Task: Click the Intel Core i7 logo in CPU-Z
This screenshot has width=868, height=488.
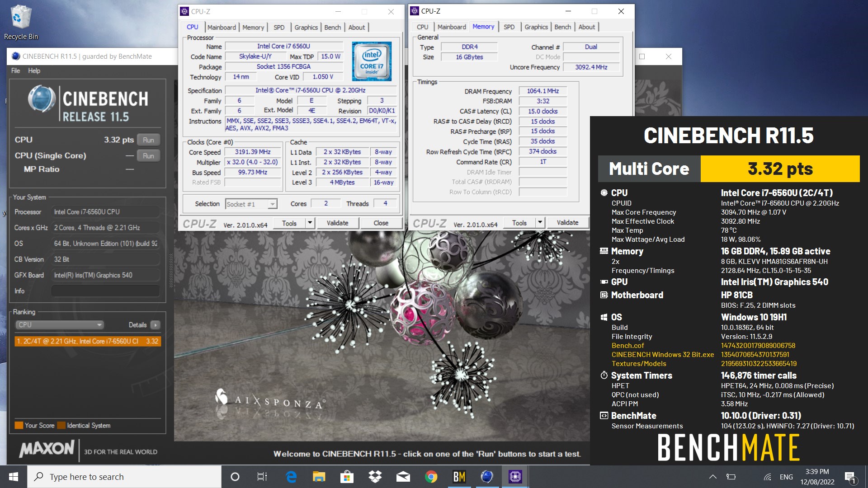Action: click(372, 61)
